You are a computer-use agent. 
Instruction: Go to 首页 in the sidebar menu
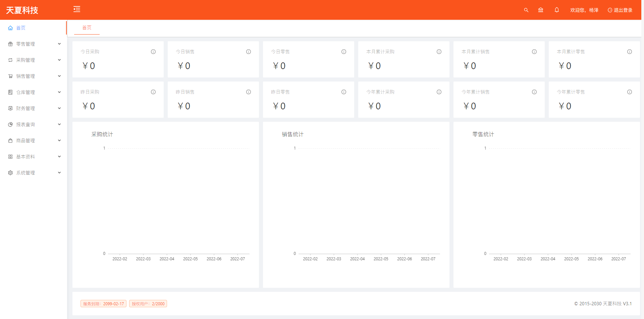33,28
